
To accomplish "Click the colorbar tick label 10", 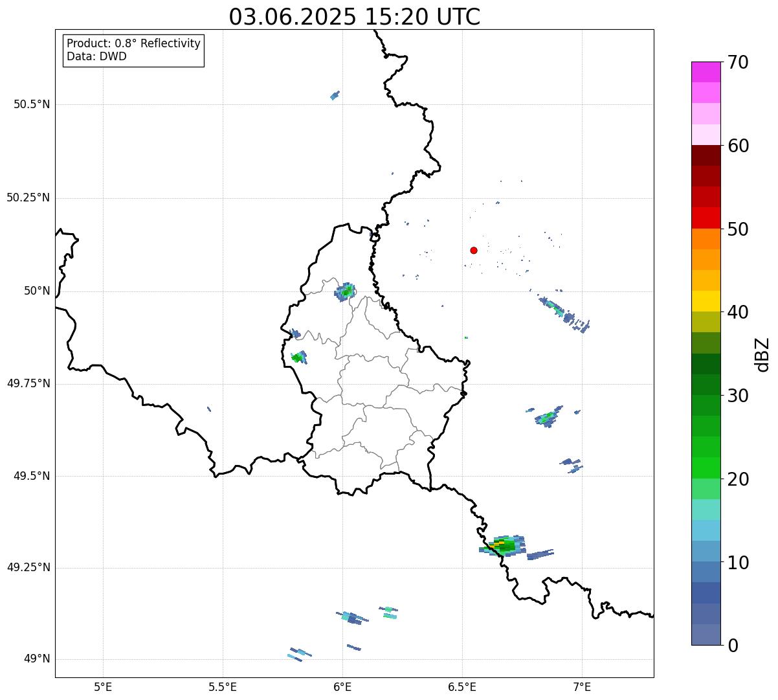I will (738, 563).
